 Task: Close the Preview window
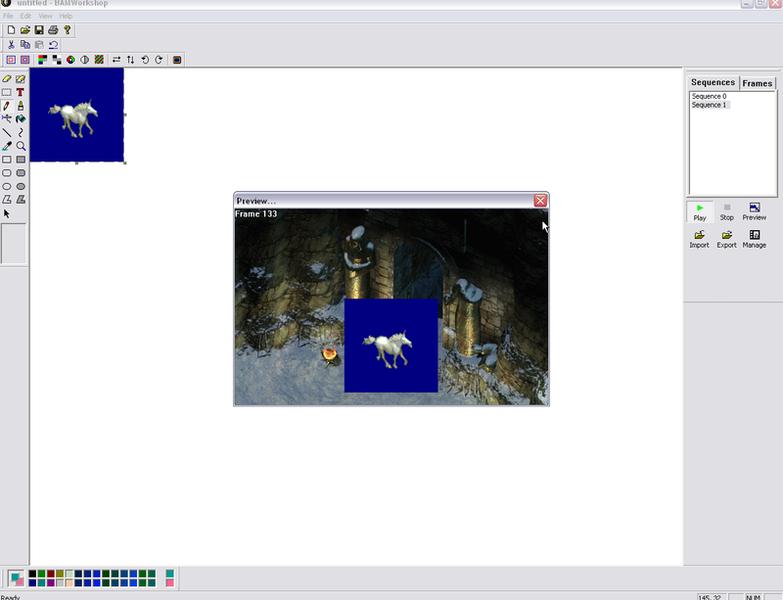pyautogui.click(x=540, y=201)
